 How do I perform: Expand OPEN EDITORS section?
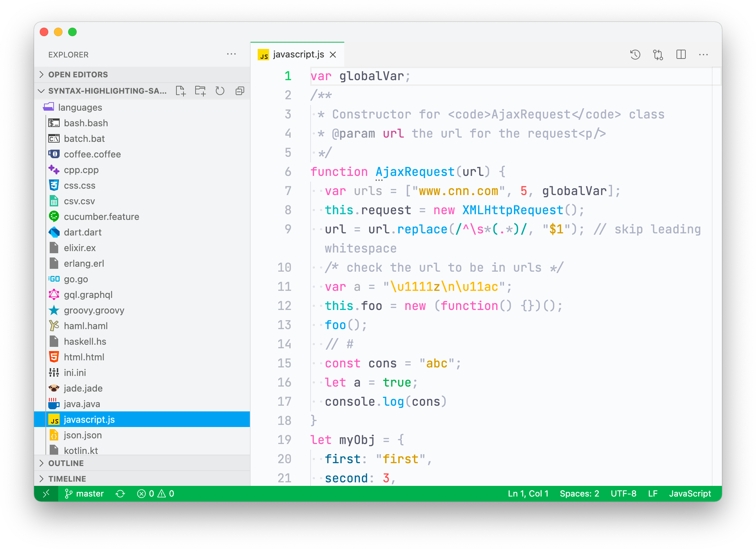tap(42, 74)
